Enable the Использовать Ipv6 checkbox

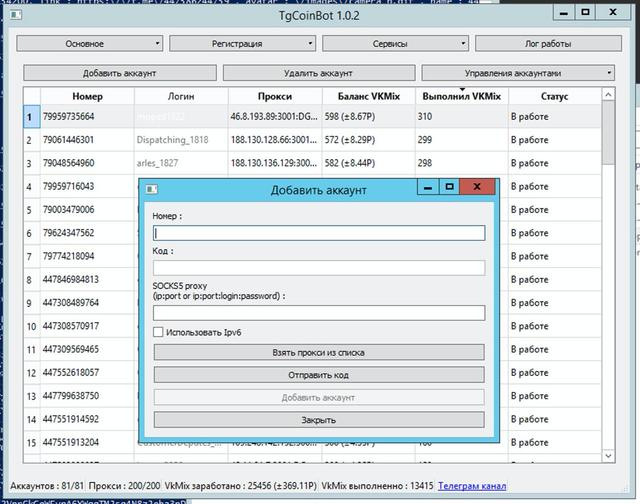[158, 332]
